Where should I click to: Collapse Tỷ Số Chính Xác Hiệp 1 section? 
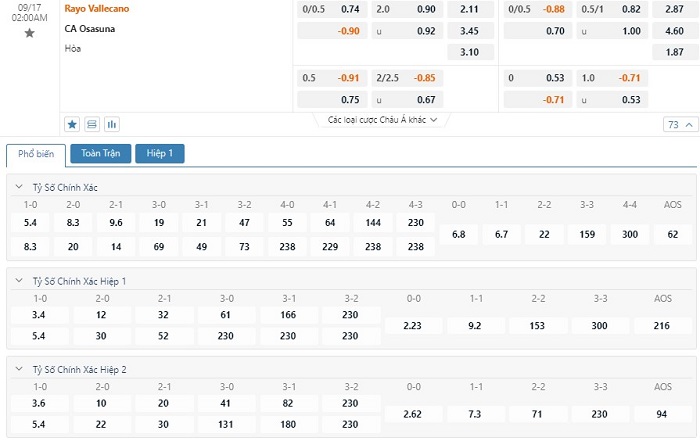pos(19,281)
